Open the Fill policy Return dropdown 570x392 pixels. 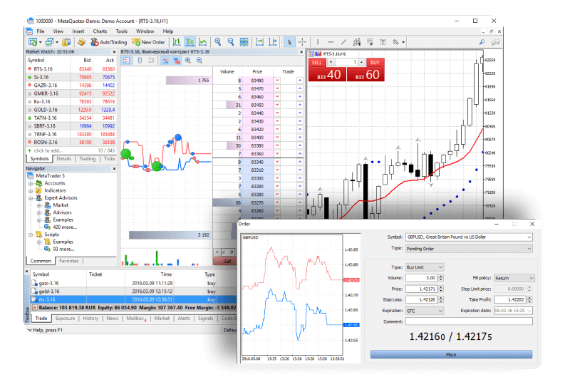[x=514, y=278]
